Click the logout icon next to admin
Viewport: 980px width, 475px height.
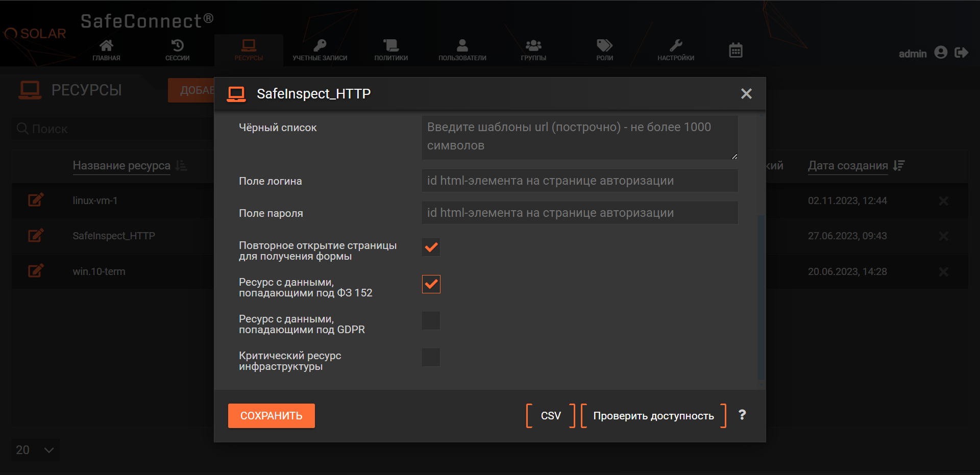[961, 53]
